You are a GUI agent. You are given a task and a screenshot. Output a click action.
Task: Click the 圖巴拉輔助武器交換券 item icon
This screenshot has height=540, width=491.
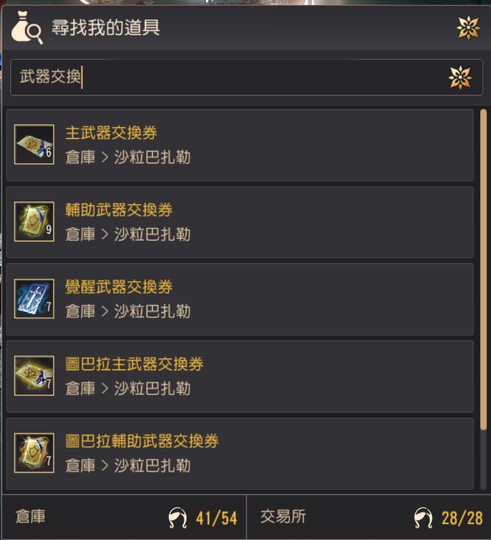click(34, 453)
